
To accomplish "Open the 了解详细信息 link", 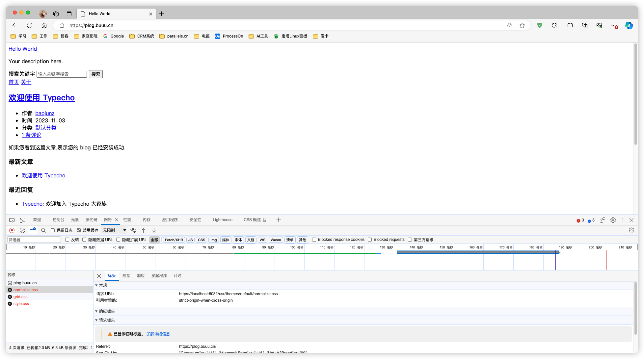I will point(158,334).
